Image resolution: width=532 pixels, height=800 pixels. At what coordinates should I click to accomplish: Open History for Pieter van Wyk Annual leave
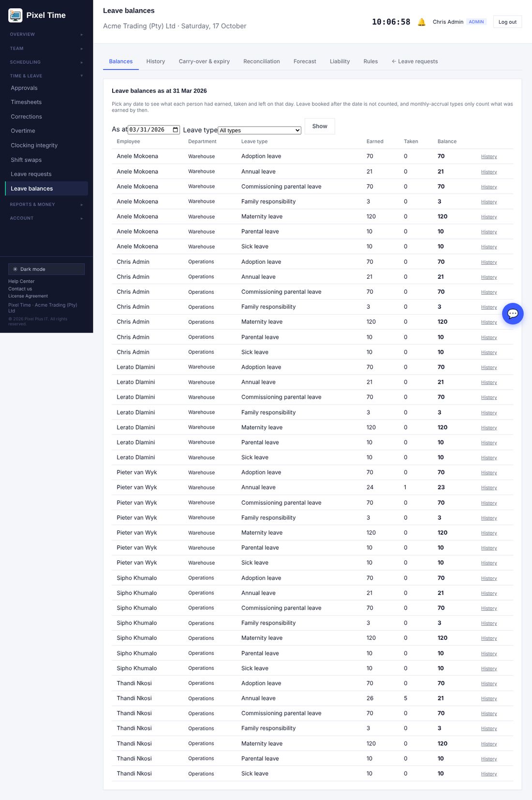[x=489, y=488]
